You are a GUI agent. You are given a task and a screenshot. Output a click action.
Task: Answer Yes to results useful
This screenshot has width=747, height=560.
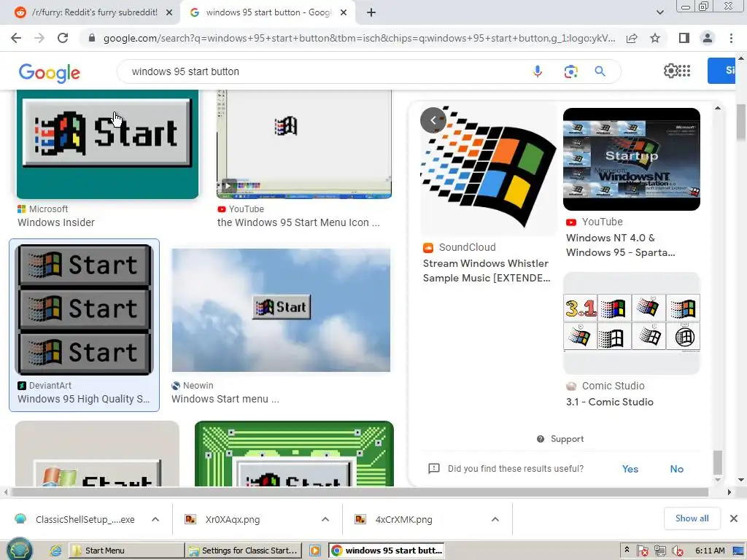point(630,469)
